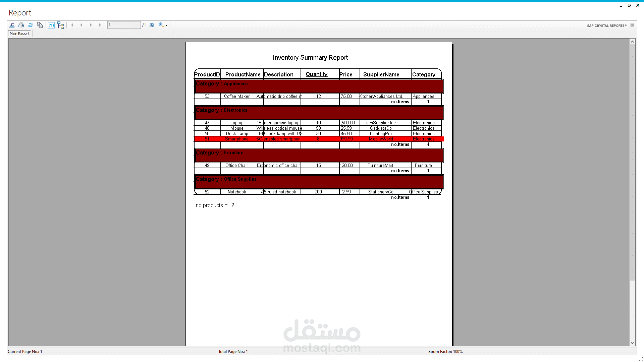Open Find Text binoculars icon
The height and width of the screenshot is (362, 644).
(x=152, y=25)
